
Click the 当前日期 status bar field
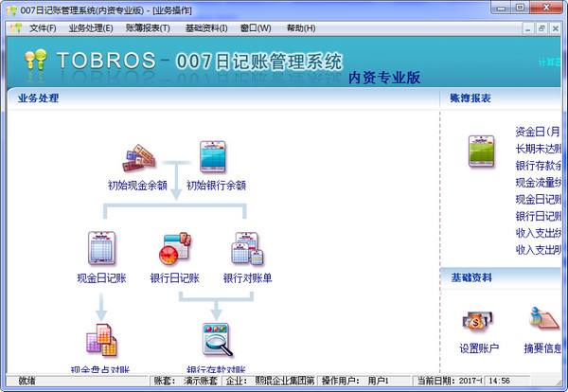tap(450, 381)
